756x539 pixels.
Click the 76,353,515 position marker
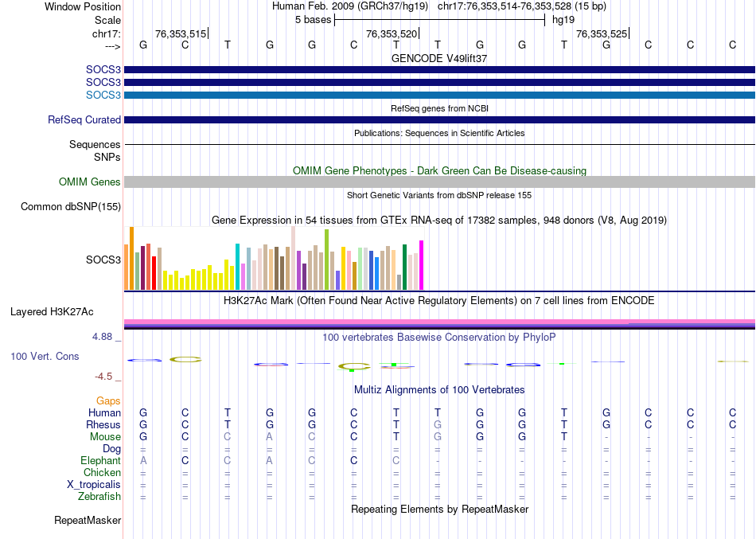pos(181,33)
